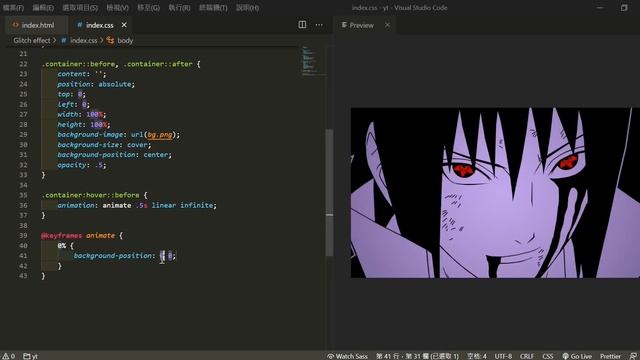
Task: Restore the window size
Action: (x=624, y=8)
